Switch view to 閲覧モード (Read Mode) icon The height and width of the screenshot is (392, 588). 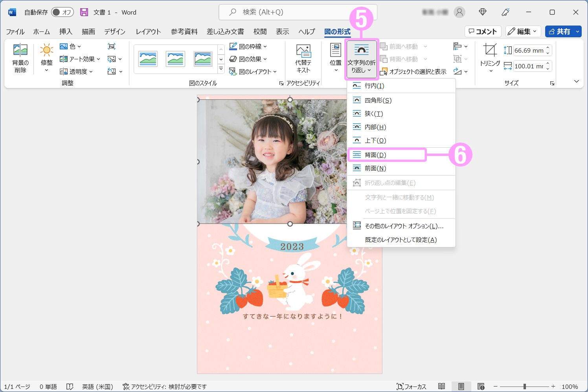441,387
